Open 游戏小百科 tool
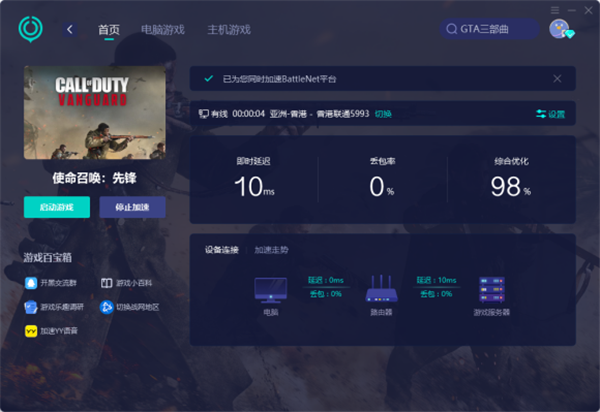 click(x=126, y=283)
